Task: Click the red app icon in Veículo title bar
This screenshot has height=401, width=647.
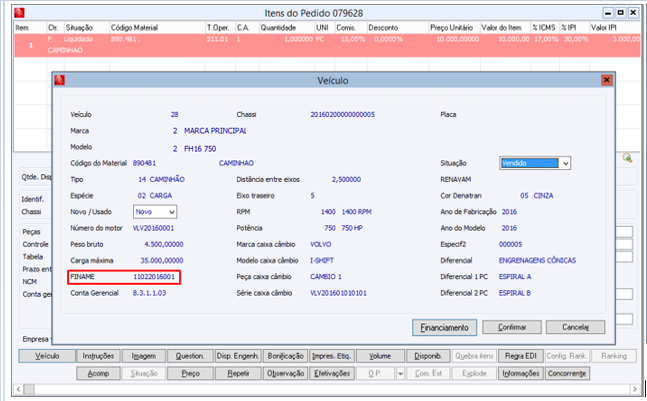Action: pyautogui.click(x=61, y=79)
